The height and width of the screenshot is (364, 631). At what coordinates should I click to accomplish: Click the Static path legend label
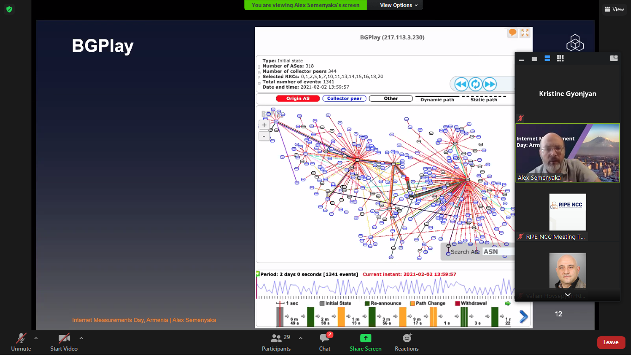point(484,99)
